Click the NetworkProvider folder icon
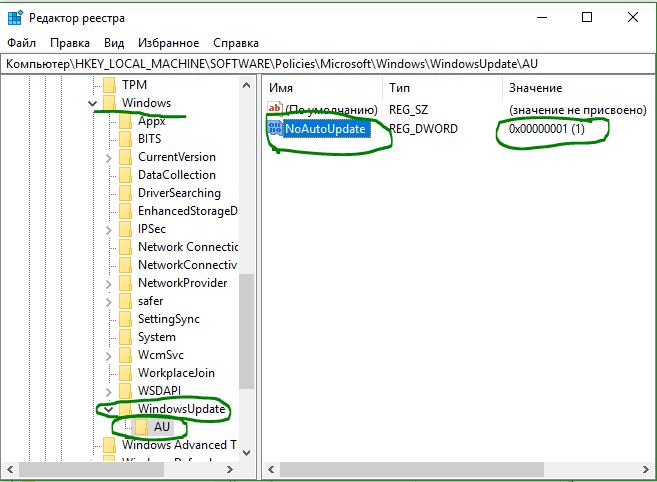Image resolution: width=657 pixels, height=482 pixels. pyautogui.click(x=126, y=283)
